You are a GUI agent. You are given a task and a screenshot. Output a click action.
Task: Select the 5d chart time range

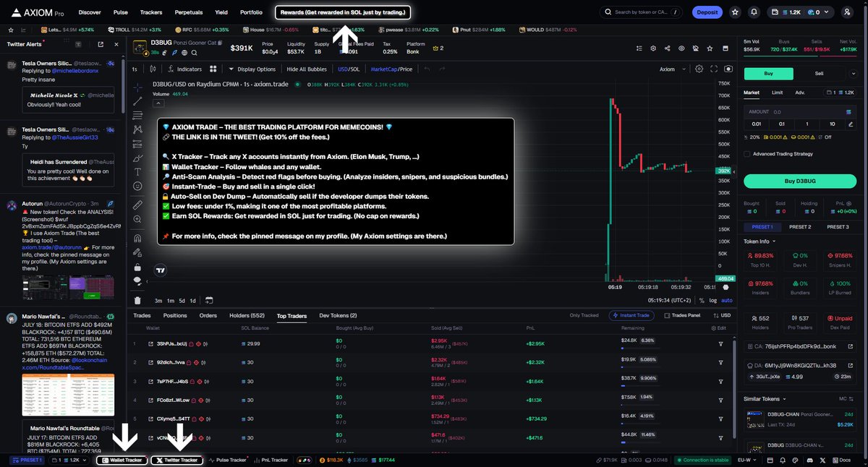182,300
